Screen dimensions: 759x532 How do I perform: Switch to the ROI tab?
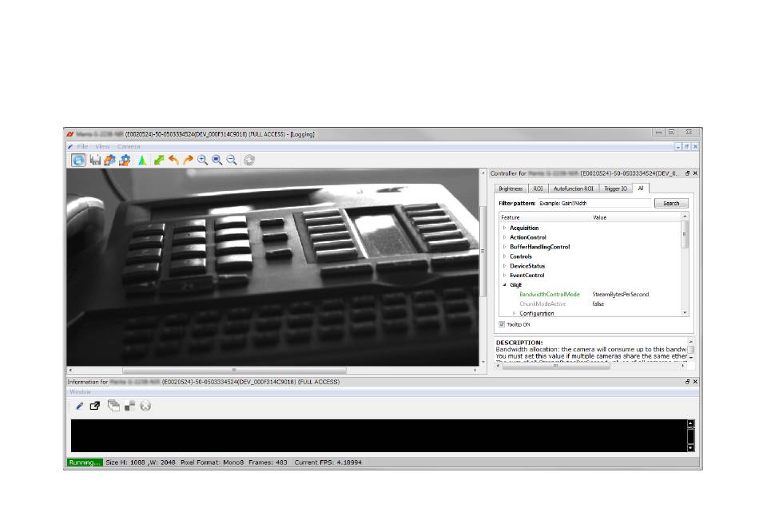538,189
